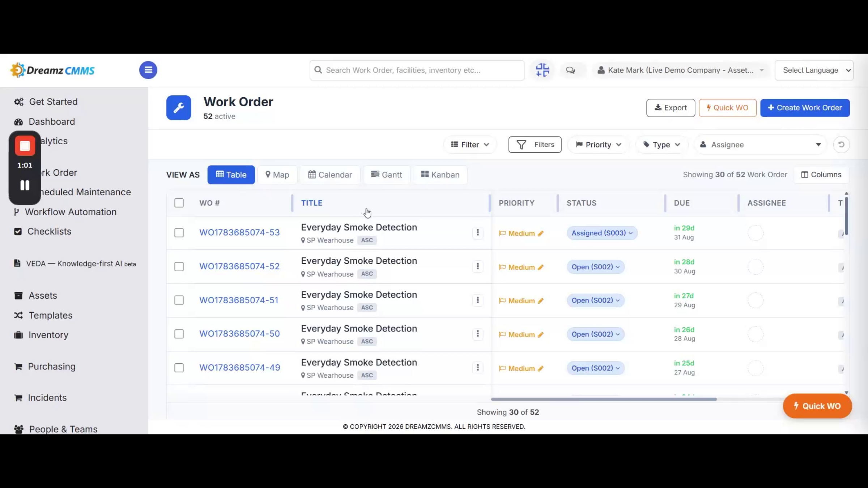Expand the Filter dropdown
Viewport: 868px width, 488px height.
click(470, 145)
